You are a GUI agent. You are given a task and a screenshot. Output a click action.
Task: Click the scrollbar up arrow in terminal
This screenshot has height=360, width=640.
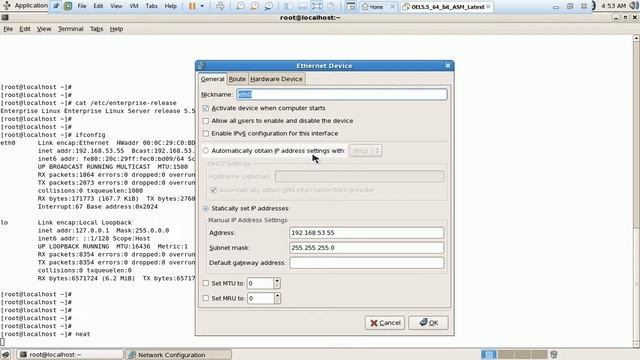(636, 38)
